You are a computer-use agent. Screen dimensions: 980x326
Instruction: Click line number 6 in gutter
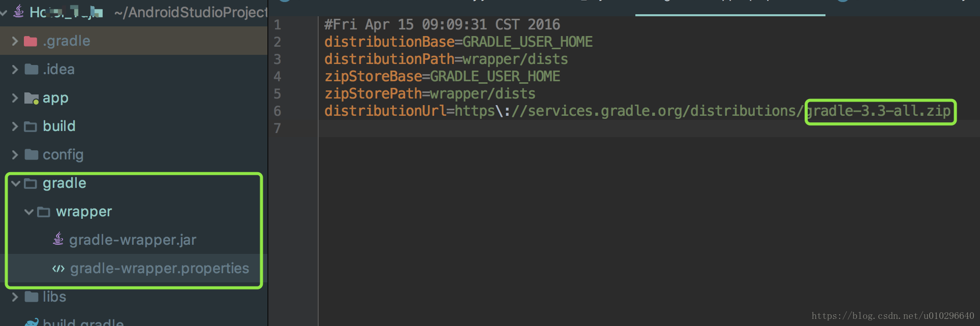[277, 111]
